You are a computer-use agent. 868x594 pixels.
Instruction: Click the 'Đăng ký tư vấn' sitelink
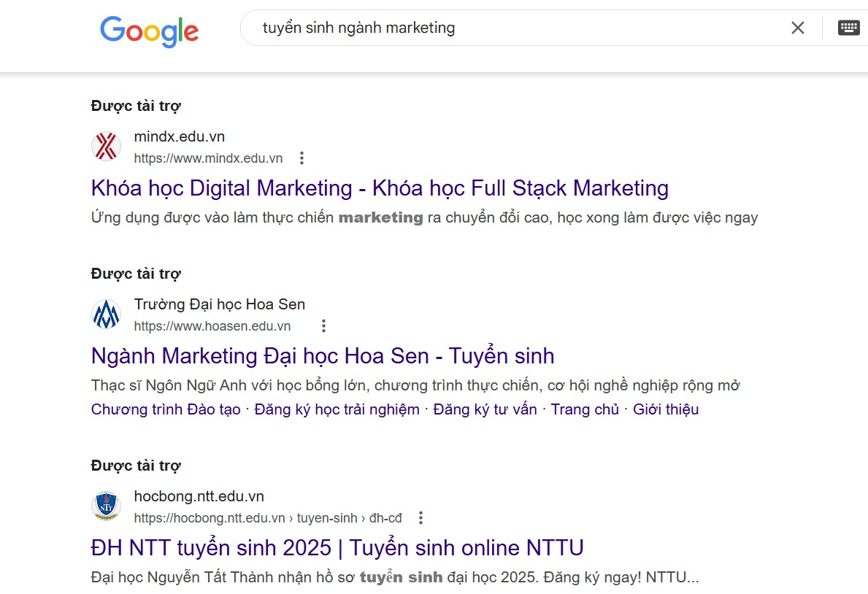coord(485,409)
